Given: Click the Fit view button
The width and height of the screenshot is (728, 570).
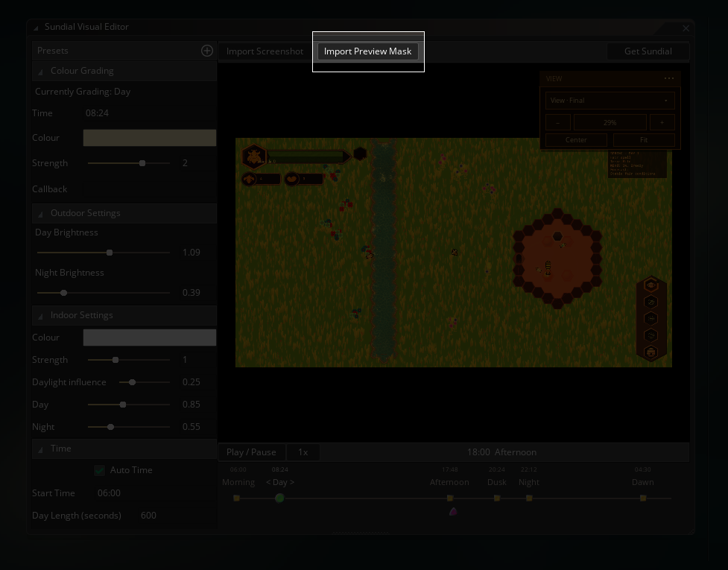Looking at the screenshot, I should pyautogui.click(x=644, y=140).
